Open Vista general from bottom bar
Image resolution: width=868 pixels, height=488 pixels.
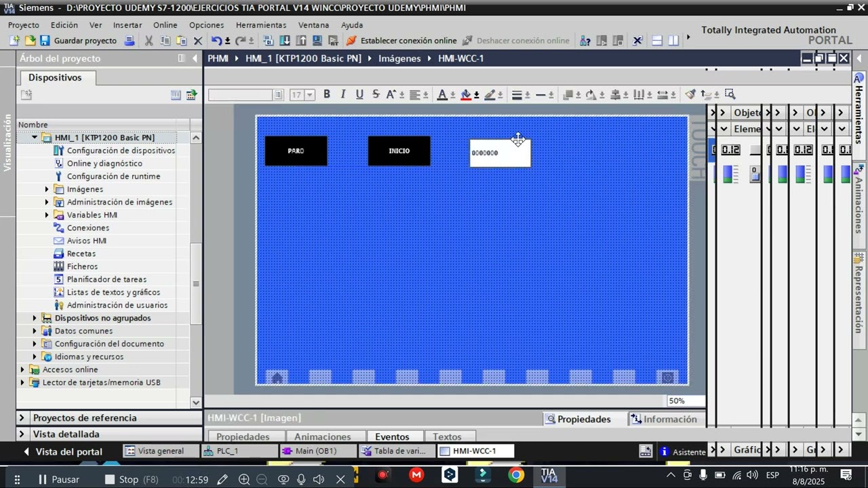[161, 451]
